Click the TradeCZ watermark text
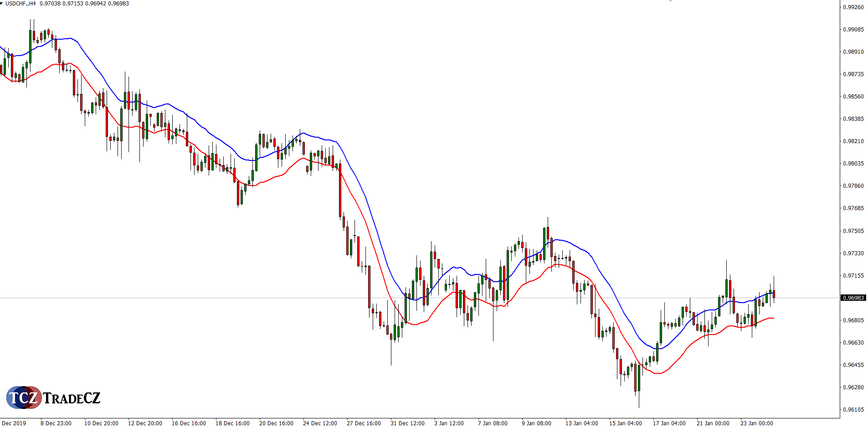The height and width of the screenshot is (428, 868). [x=72, y=398]
